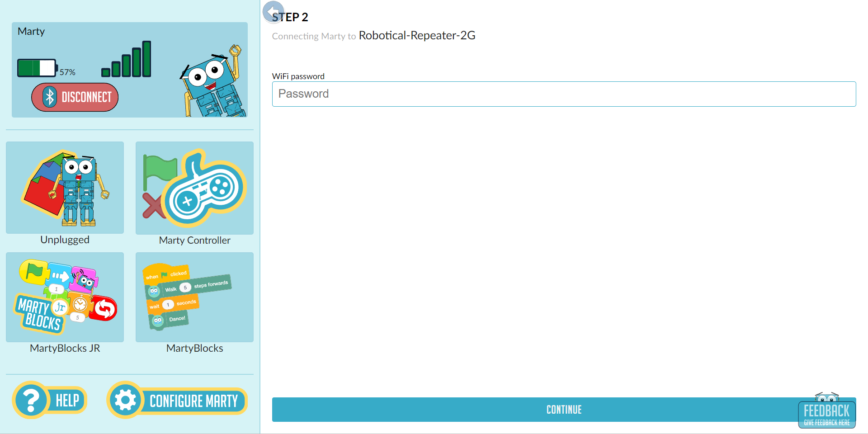Focus the WiFi password field

[x=564, y=94]
